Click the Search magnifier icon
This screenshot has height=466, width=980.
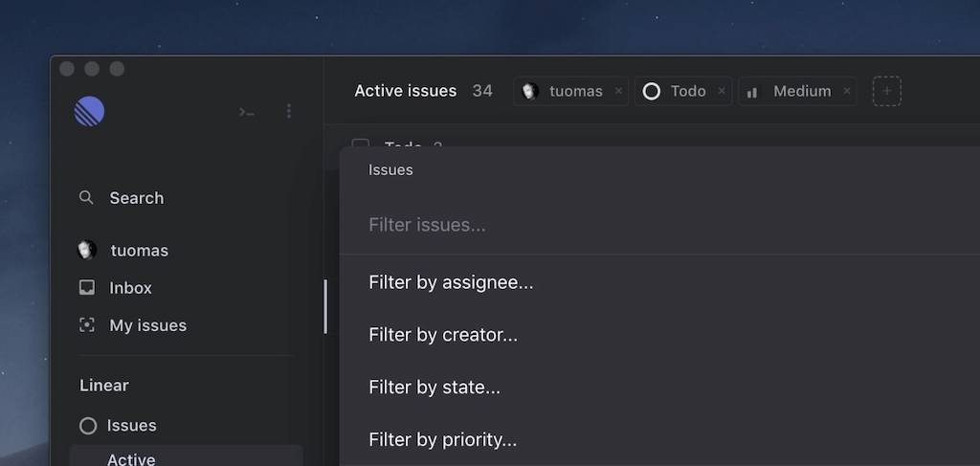[86, 198]
